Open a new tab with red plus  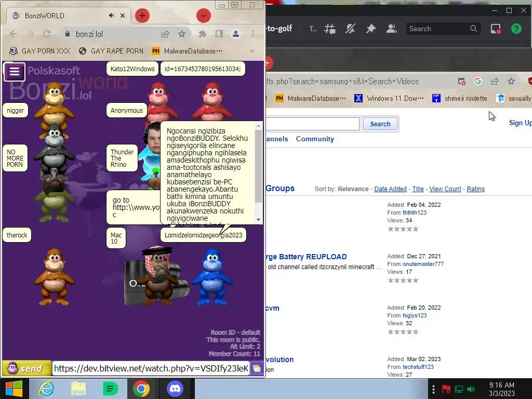pyautogui.click(x=142, y=16)
